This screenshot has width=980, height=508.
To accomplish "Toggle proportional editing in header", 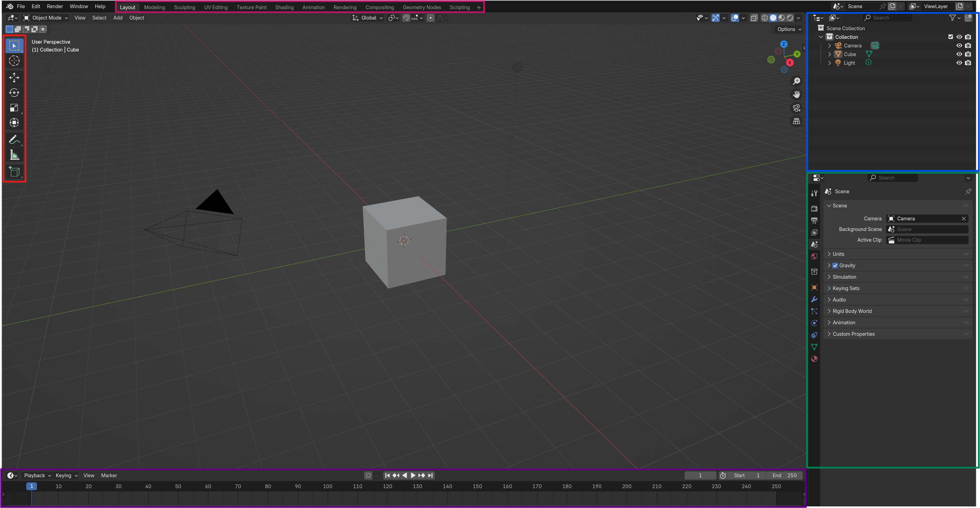I will pos(430,18).
